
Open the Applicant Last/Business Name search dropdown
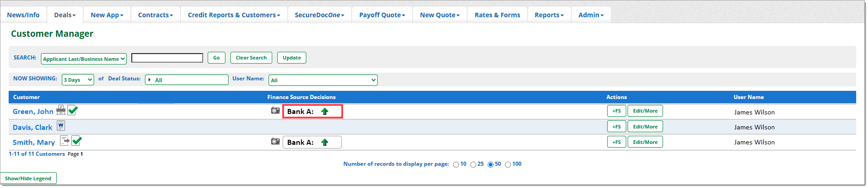[84, 59]
